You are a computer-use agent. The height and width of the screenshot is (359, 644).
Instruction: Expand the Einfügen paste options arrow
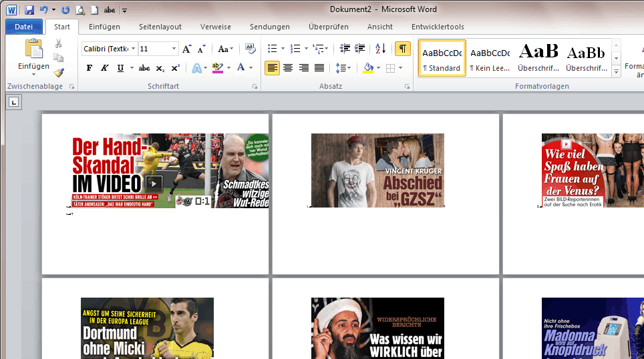33,75
